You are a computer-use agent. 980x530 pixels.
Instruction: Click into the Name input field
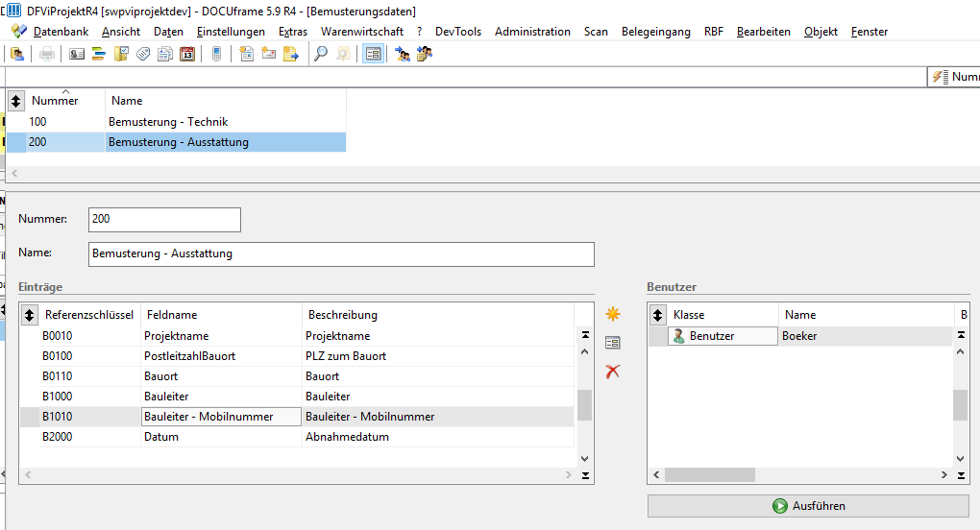click(341, 254)
